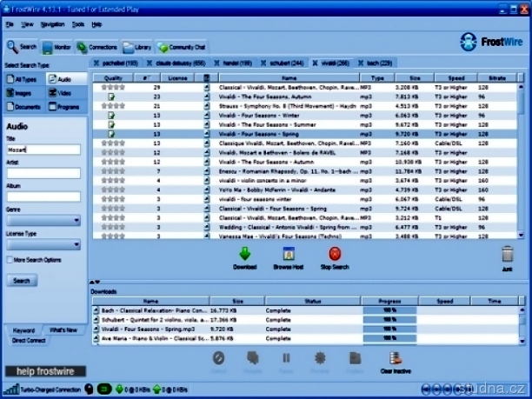Click the Junk trash can icon
The image size is (532, 399).
[508, 255]
